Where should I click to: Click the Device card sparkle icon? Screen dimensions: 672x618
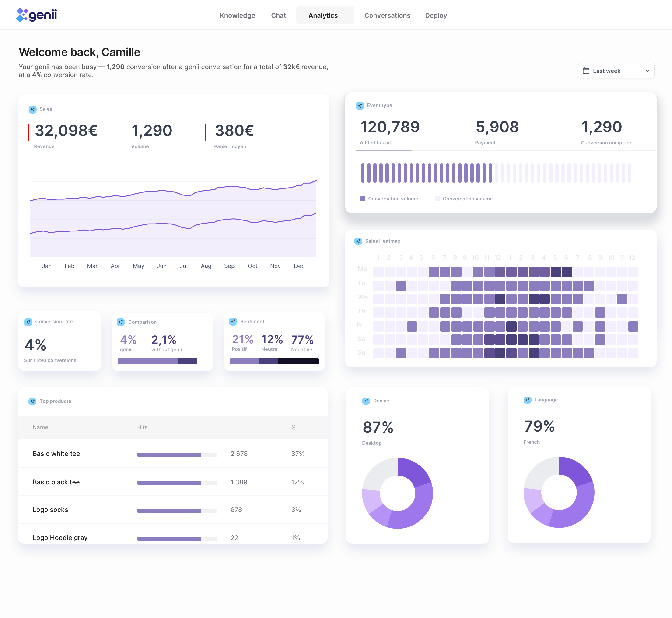[x=366, y=401]
